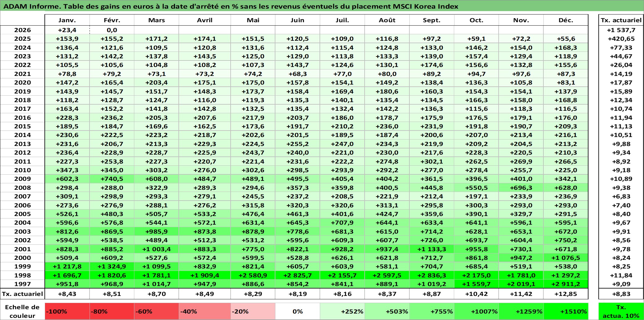Viewport: 644px width, 320px height.
Task: Click the Tx. actuariel column header
Action: point(621,20)
